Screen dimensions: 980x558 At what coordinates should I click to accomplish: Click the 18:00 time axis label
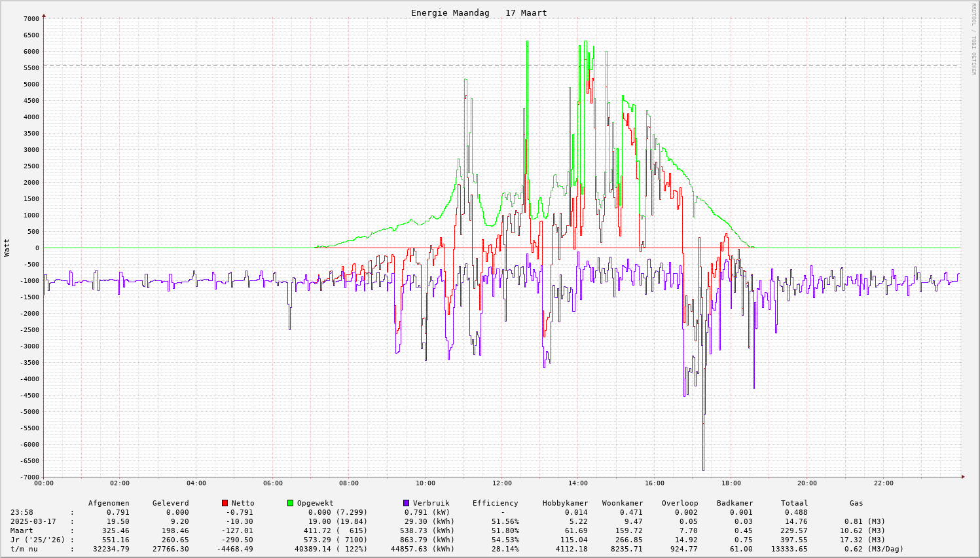[x=731, y=483]
